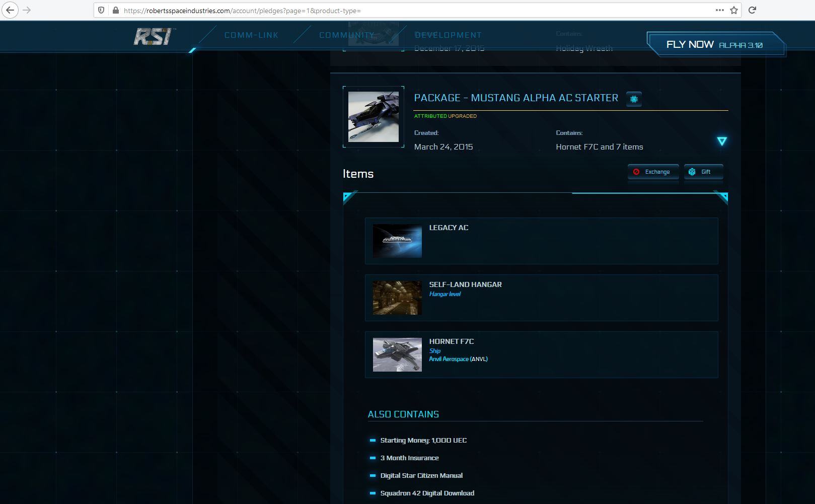Click the Ship type label under Hornet F7C
The height and width of the screenshot is (504, 815).
coord(434,351)
